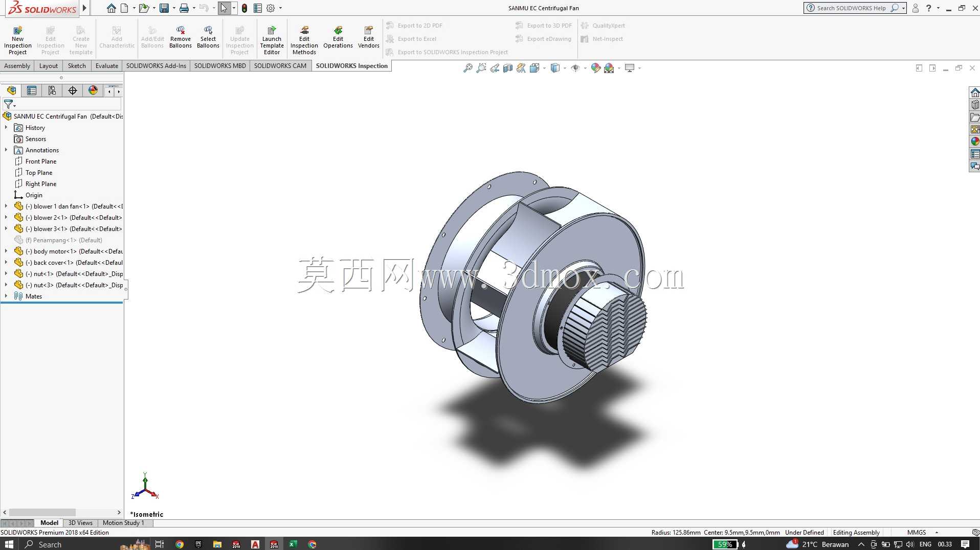
Task: Open Edit Inspection Methods
Action: click(x=304, y=40)
